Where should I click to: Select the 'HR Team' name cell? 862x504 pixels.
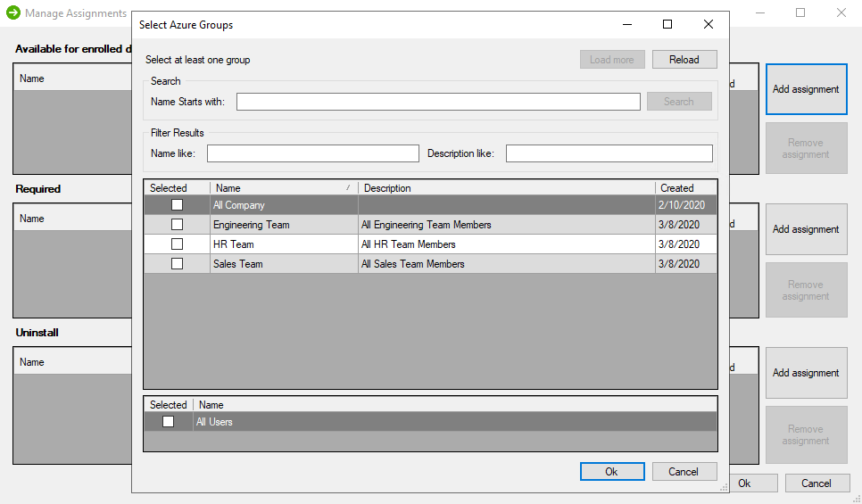pos(285,244)
